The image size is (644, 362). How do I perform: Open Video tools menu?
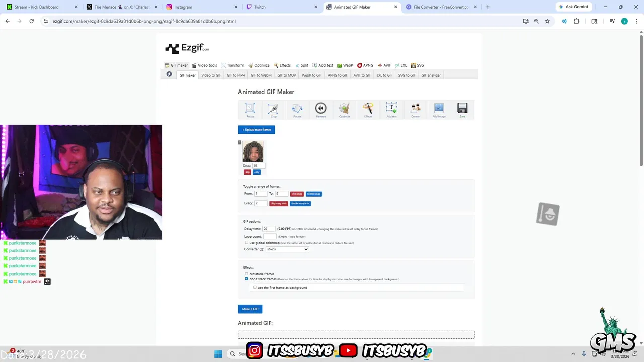[205, 65]
